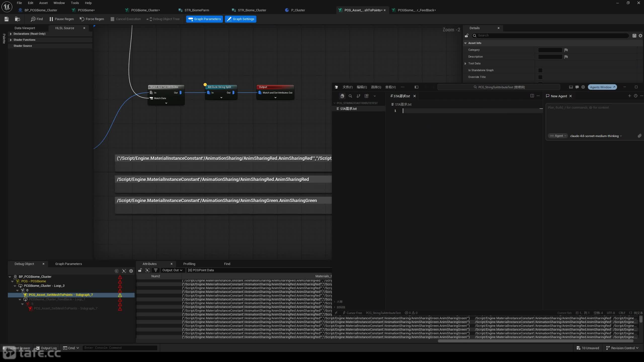This screenshot has height=362, width=644.
Task: Switch to the Profiling tab
Action: click(189, 264)
